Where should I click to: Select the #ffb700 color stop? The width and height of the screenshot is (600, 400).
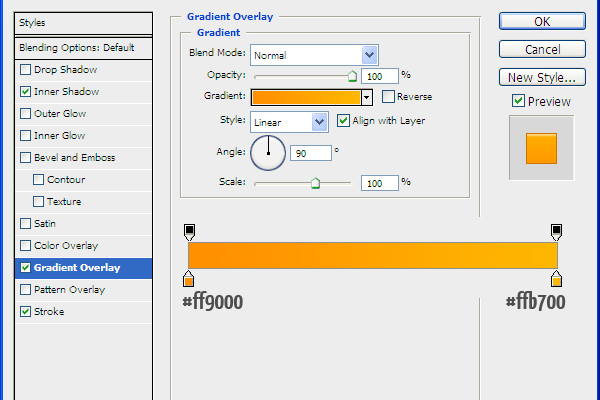point(556,279)
